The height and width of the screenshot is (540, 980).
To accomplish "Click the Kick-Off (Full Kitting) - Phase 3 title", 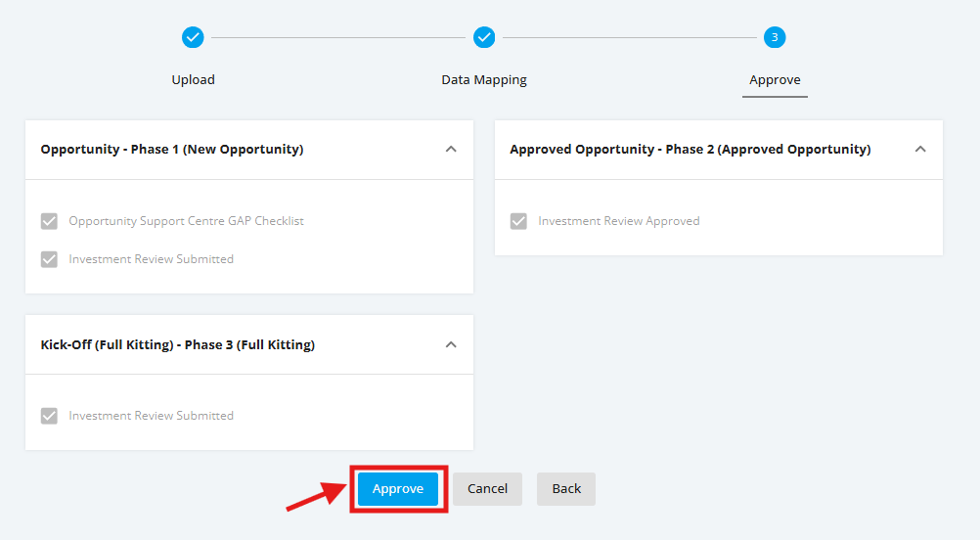I will pos(177,345).
